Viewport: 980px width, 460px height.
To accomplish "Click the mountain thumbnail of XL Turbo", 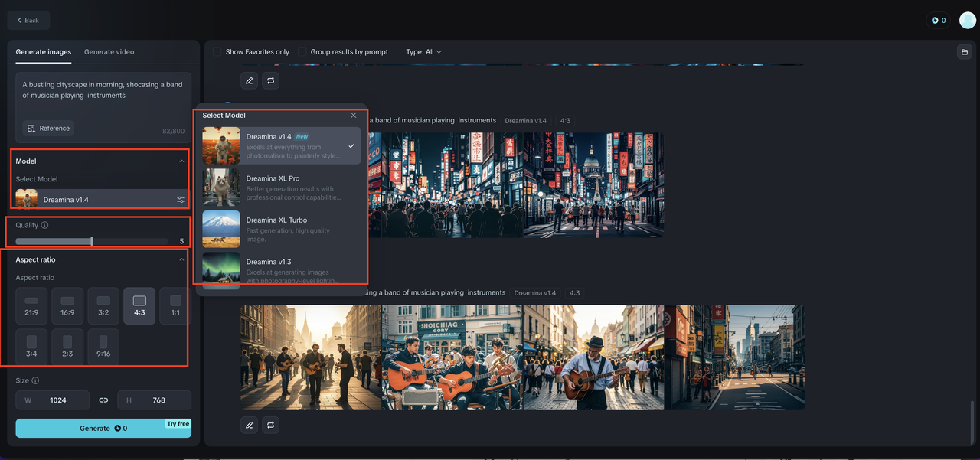I will [x=221, y=229].
